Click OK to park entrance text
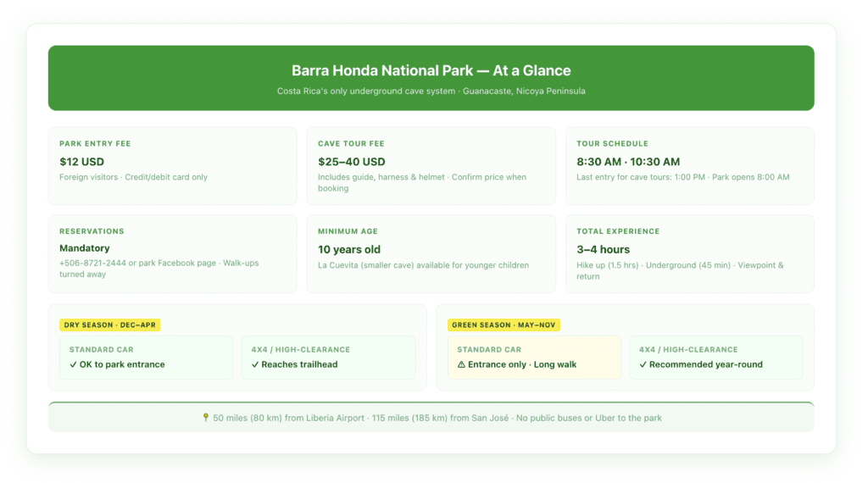 122,364
